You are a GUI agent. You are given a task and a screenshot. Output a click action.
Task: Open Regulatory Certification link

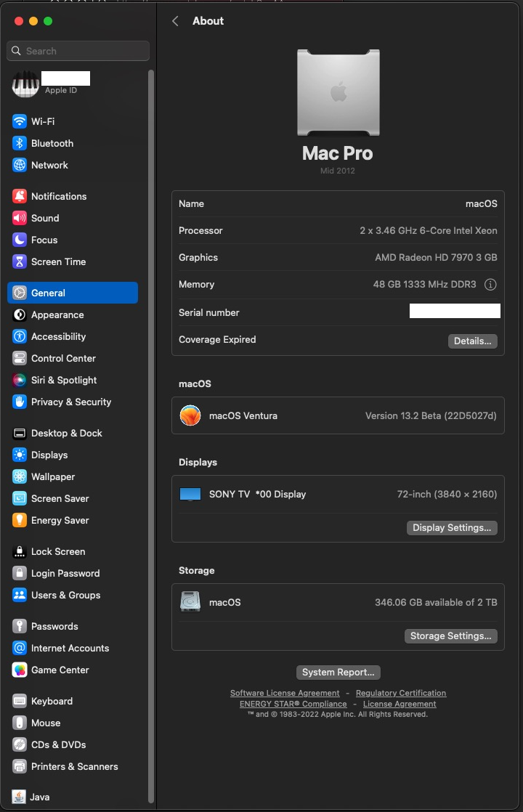(x=401, y=693)
